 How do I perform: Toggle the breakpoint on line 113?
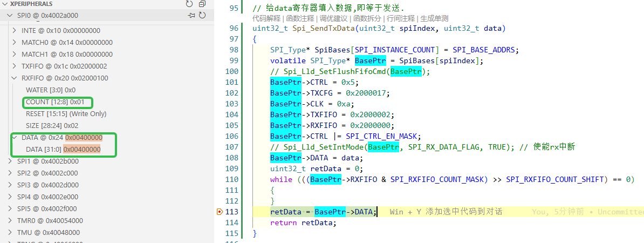[x=220, y=212]
